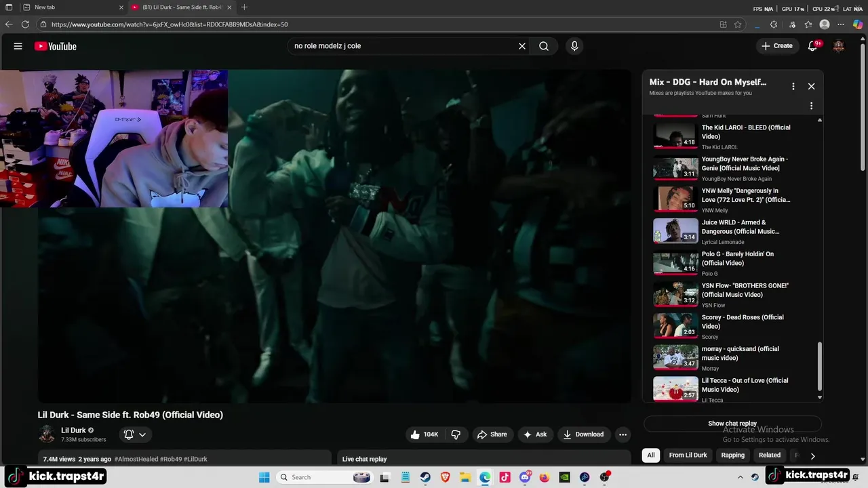Screen dimensions: 868x488
Task: Play YSN Flow - BROTHERS GONE!
Action: point(675,294)
